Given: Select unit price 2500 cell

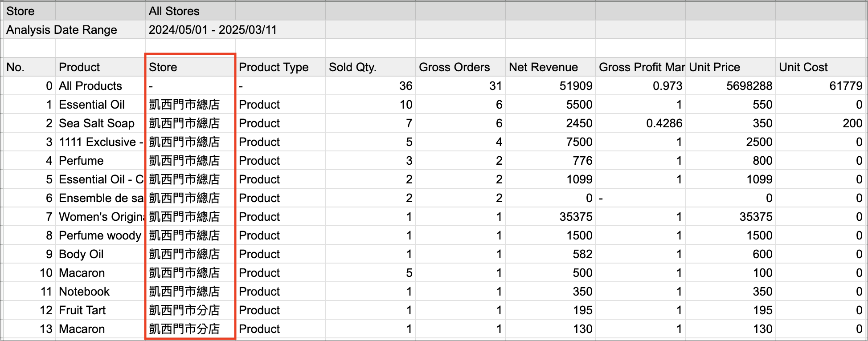Looking at the screenshot, I should pyautogui.click(x=731, y=142).
